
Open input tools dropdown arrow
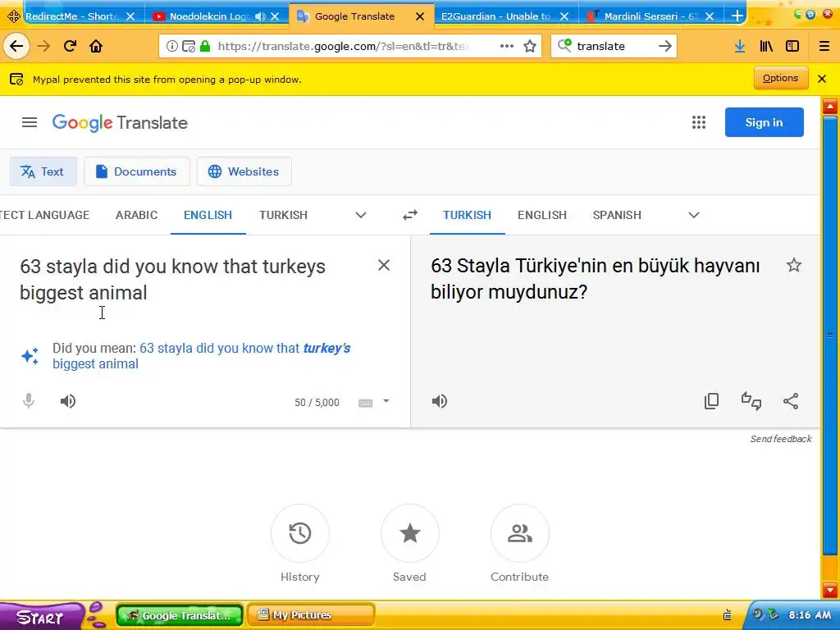coord(386,401)
